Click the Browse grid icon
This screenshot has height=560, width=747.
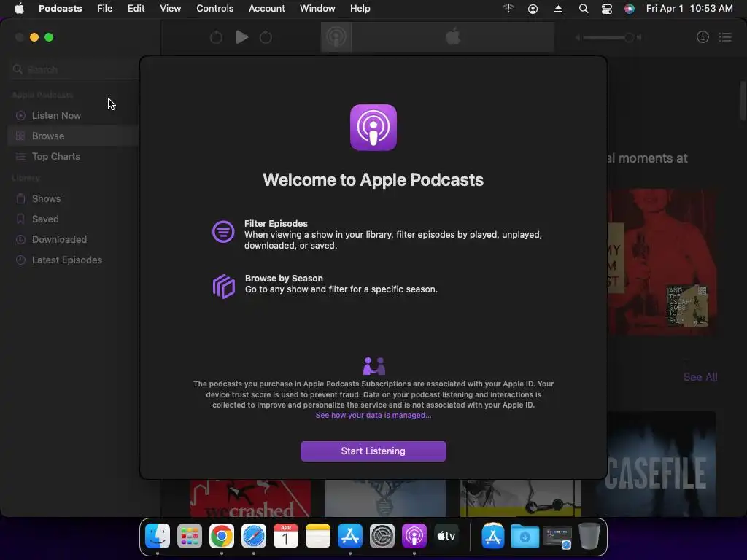(x=20, y=136)
